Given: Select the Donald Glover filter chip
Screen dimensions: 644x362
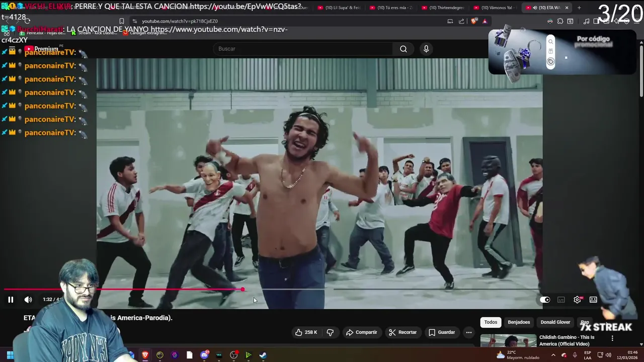Looking at the screenshot, I should (555, 322).
